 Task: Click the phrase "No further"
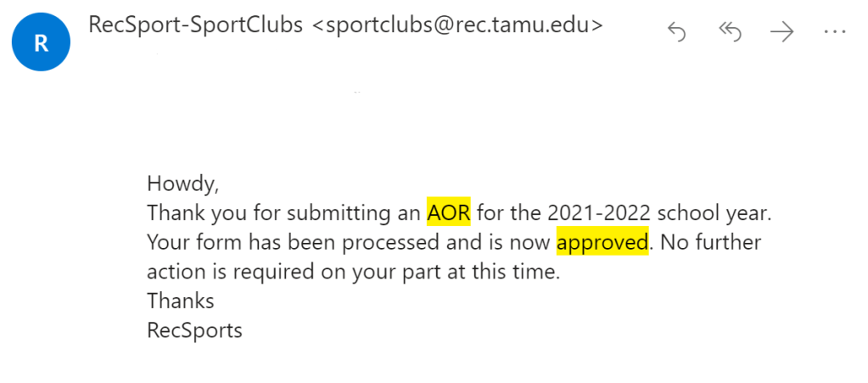(711, 242)
